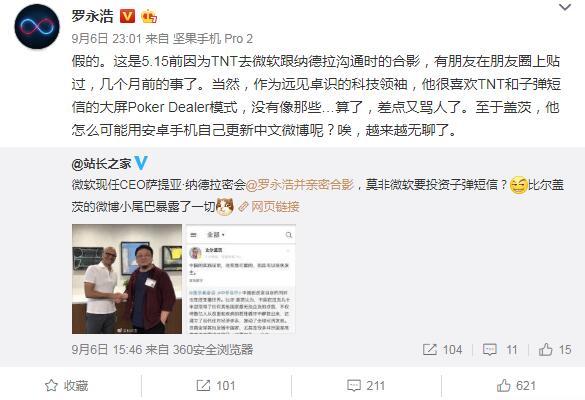Follow the @罗永浩 mention link

click(300, 184)
